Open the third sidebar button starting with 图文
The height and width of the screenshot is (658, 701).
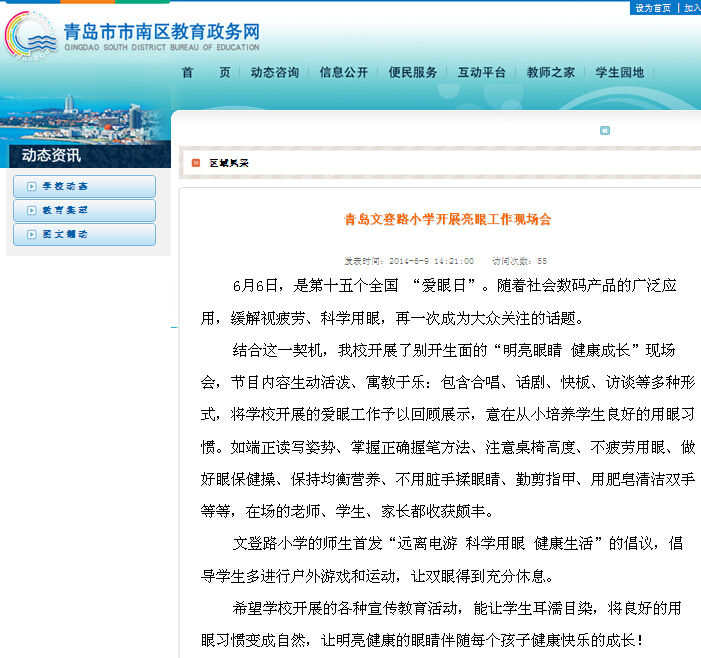point(84,235)
